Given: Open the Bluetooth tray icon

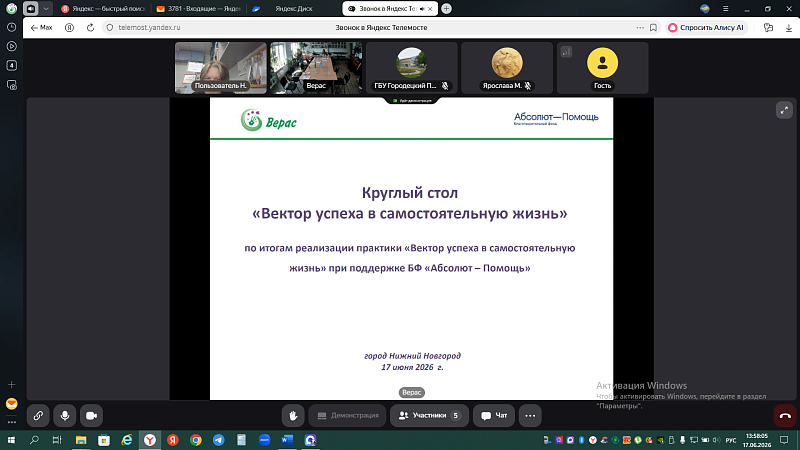Looking at the screenshot, I should [581, 440].
